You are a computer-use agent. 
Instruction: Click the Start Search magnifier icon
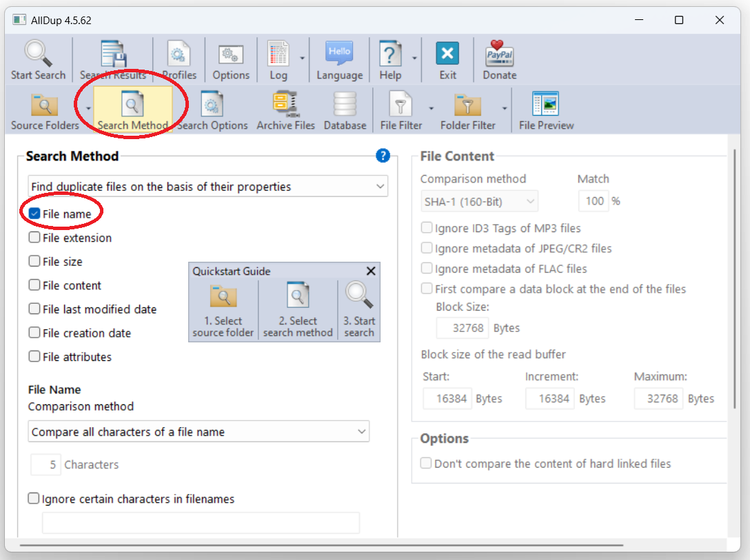[x=38, y=54]
